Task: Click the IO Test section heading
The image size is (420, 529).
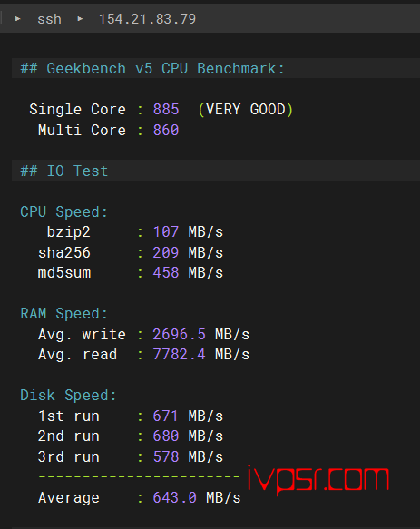Action: [x=64, y=171]
